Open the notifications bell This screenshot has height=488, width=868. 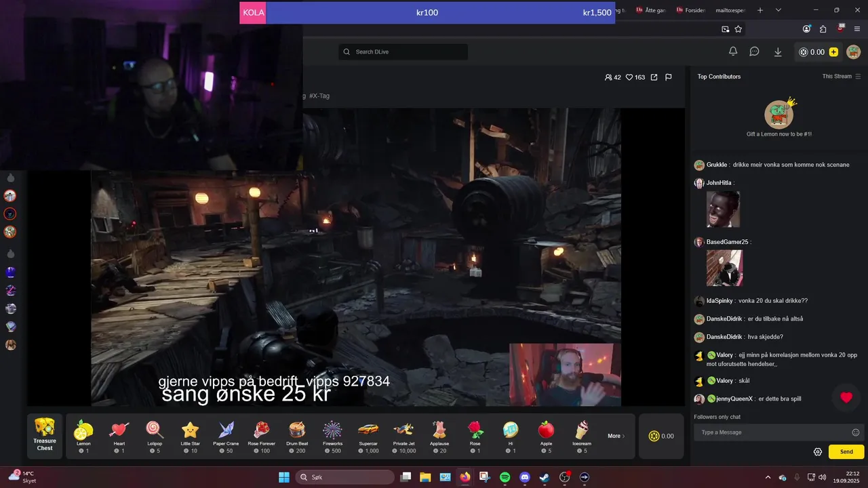coord(733,52)
